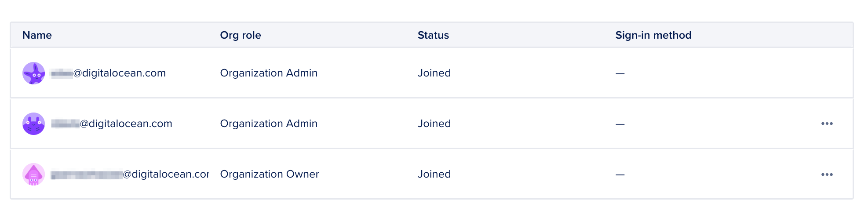
Task: Click the sign-in method dash for the Organization Owner
Action: (620, 175)
